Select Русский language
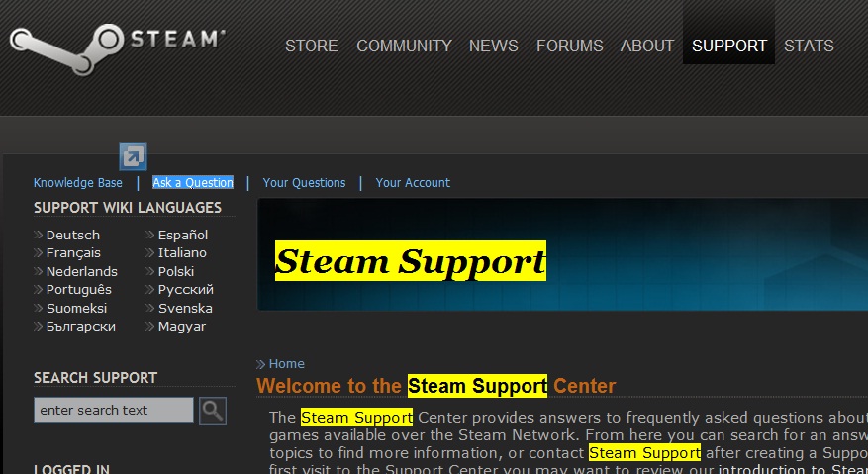 (x=185, y=290)
